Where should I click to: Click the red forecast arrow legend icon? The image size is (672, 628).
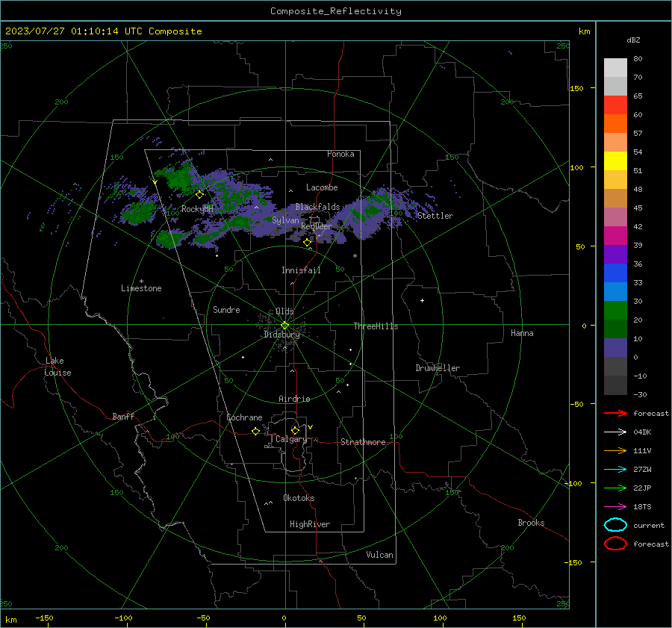[x=615, y=413]
